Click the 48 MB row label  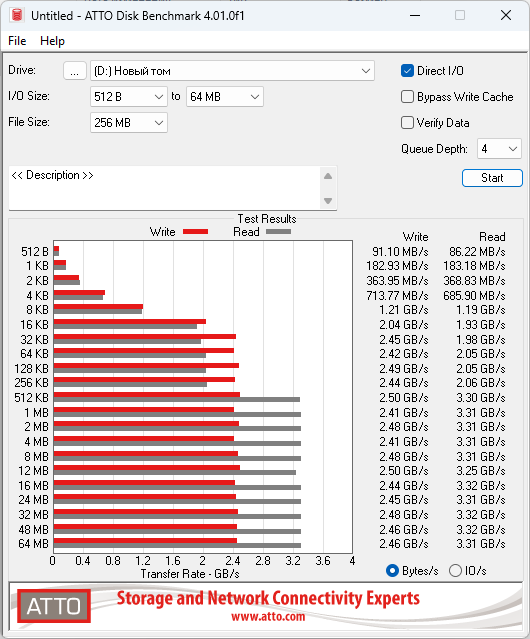tap(33, 530)
